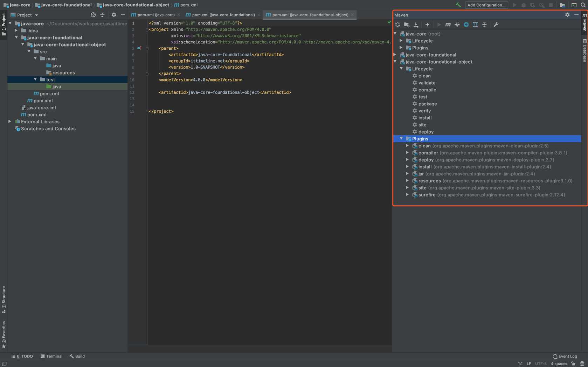The width and height of the screenshot is (588, 367).
Task: Select the 'validate' lifecycle goal
Action: coord(427,83)
